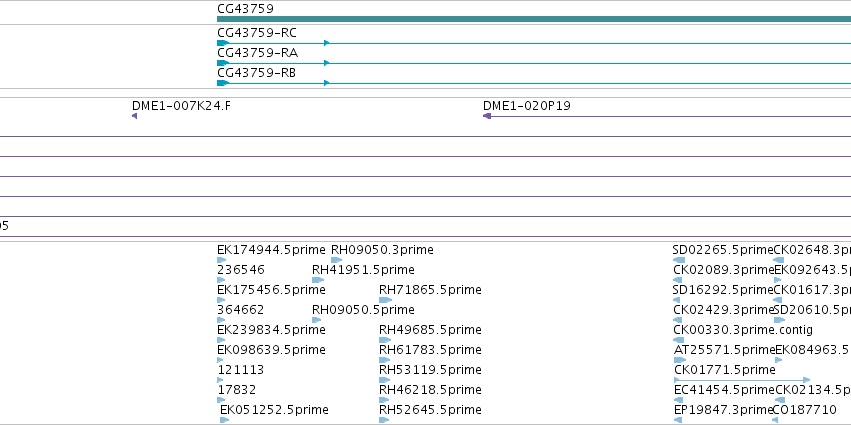
Task: Click the SD02265.5prime label
Action: tap(723, 250)
